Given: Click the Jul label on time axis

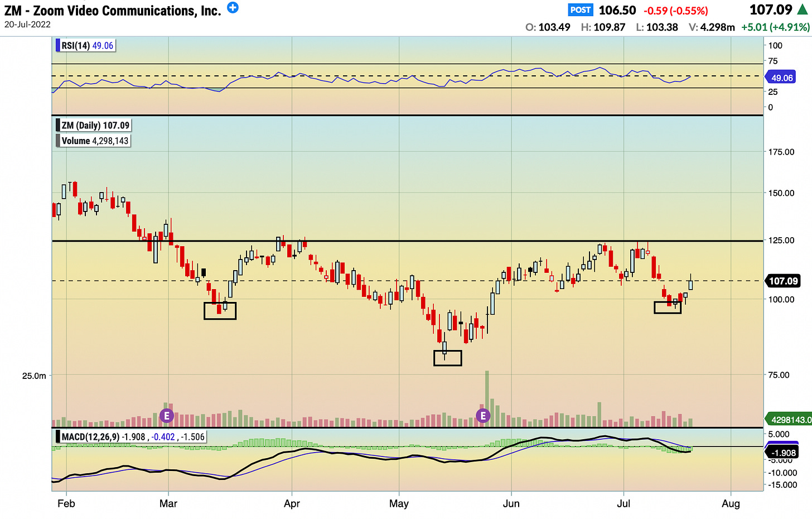Looking at the screenshot, I should coord(623,503).
